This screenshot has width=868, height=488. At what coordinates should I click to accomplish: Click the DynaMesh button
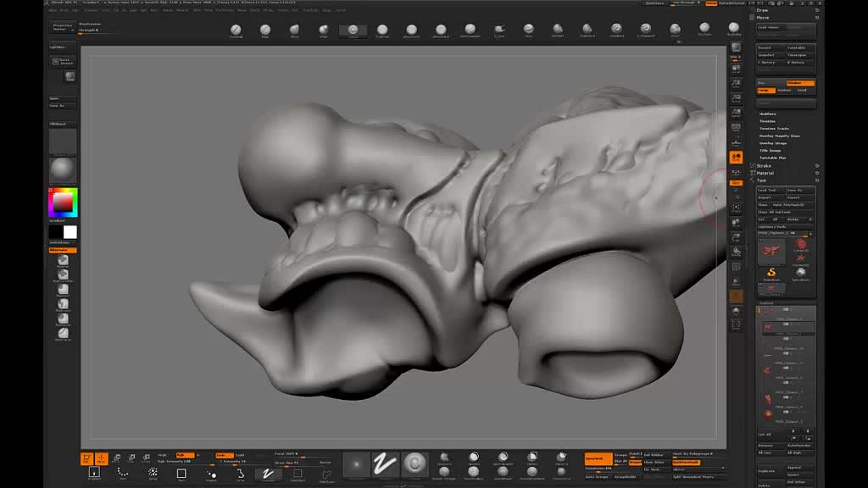tap(599, 458)
